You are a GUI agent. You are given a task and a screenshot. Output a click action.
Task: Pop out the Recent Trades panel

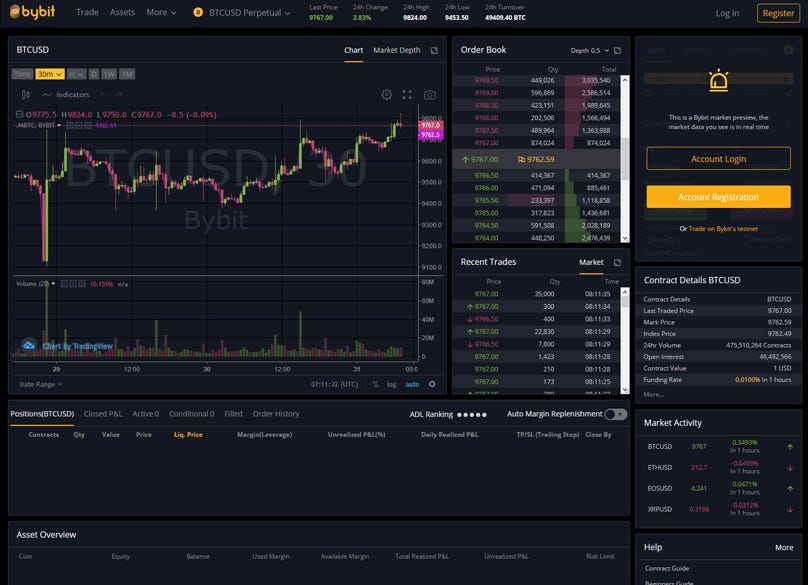pyautogui.click(x=617, y=262)
